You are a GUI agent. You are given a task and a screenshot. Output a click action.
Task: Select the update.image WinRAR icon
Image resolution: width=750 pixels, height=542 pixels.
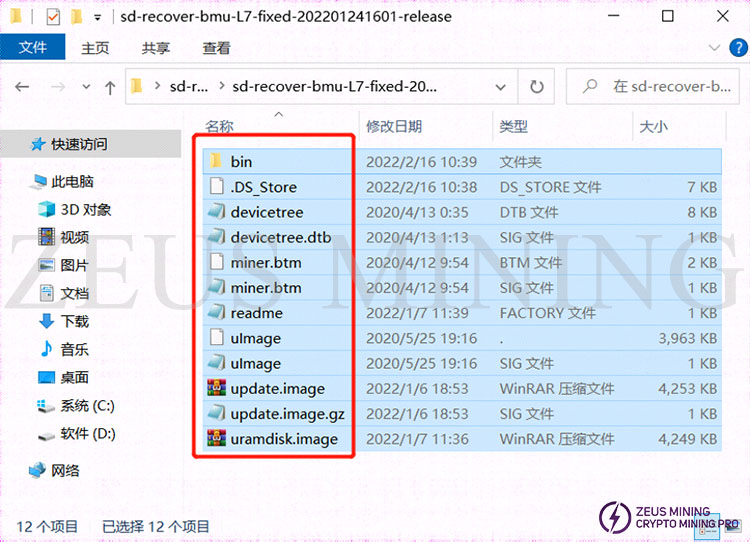[217, 388]
